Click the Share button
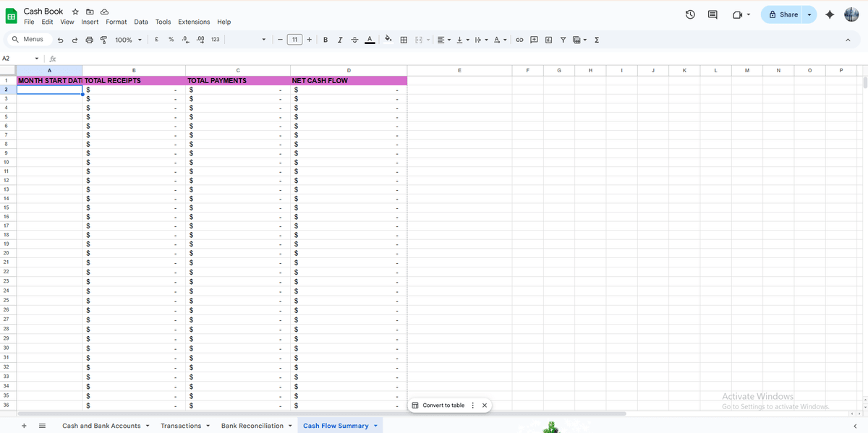The width and height of the screenshot is (868, 433). [783, 14]
